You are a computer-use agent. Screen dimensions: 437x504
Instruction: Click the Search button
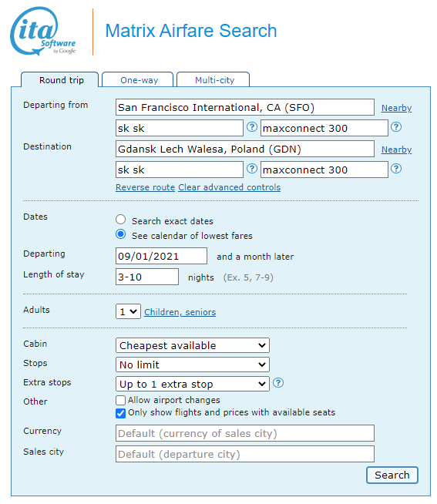pyautogui.click(x=392, y=475)
